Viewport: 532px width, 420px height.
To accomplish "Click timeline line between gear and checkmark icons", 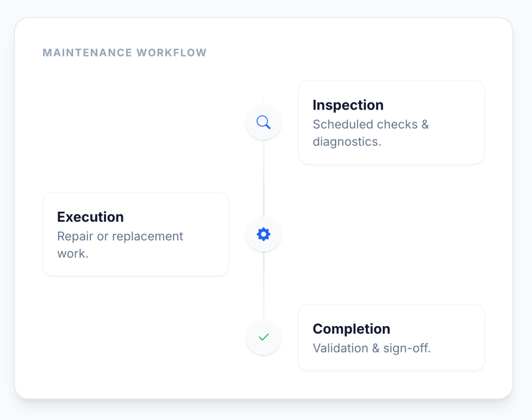I will [x=263, y=286].
